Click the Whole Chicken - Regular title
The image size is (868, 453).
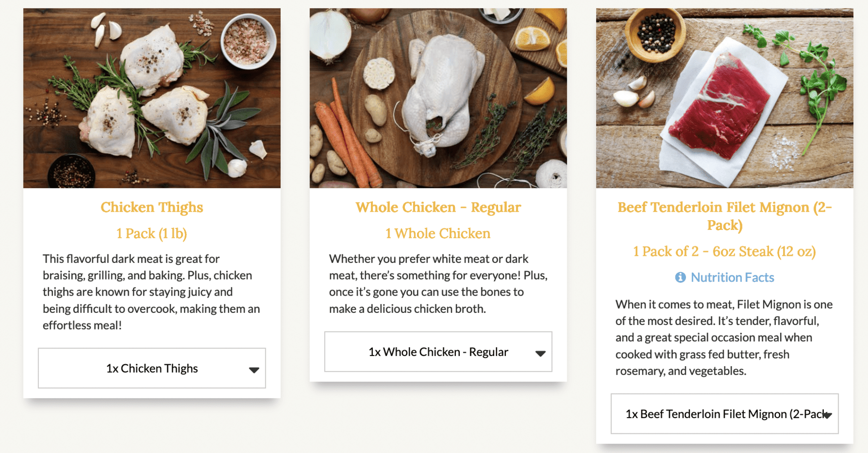pyautogui.click(x=438, y=207)
